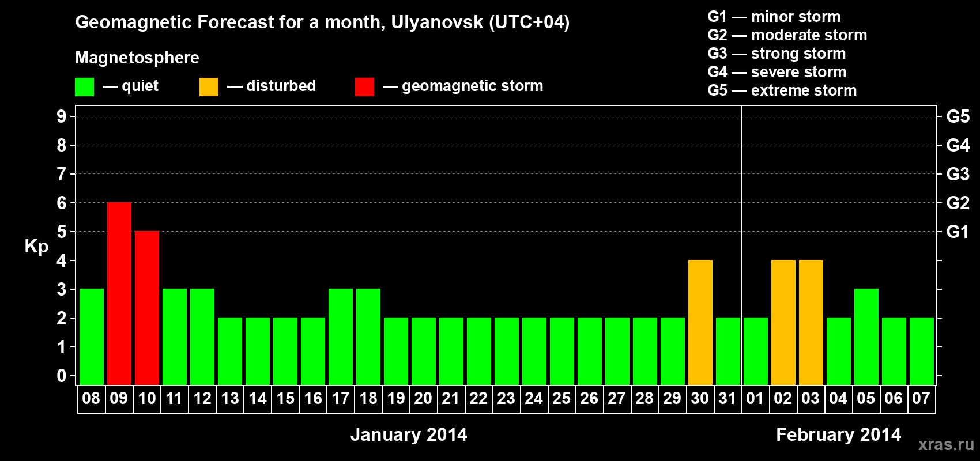Click the Kp axis value 0

pyautogui.click(x=62, y=376)
